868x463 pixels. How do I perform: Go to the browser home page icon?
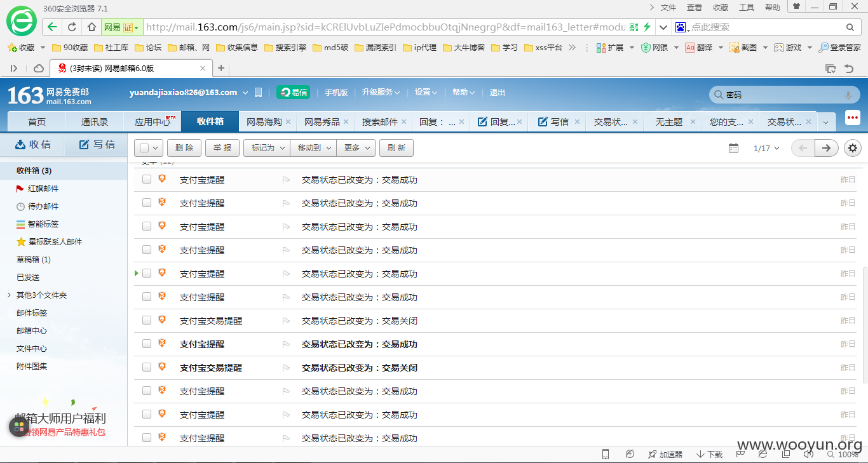coord(92,27)
